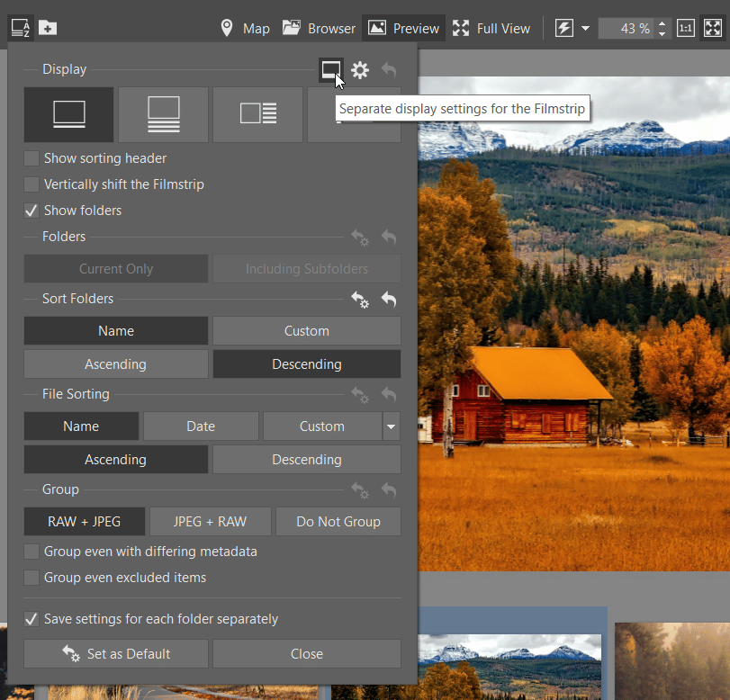Screen dimensions: 730x700
Task: Open the dropdown next to Custom file sorting
Action: [x=391, y=426]
